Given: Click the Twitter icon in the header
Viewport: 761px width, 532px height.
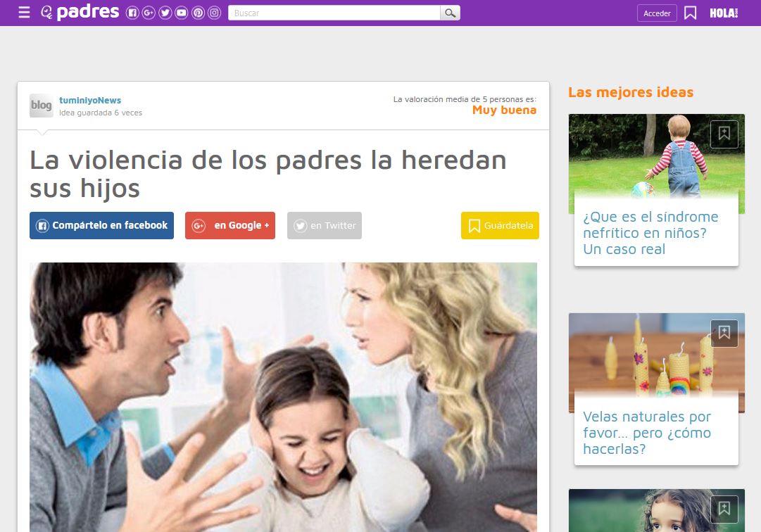Looking at the screenshot, I should pos(165,13).
